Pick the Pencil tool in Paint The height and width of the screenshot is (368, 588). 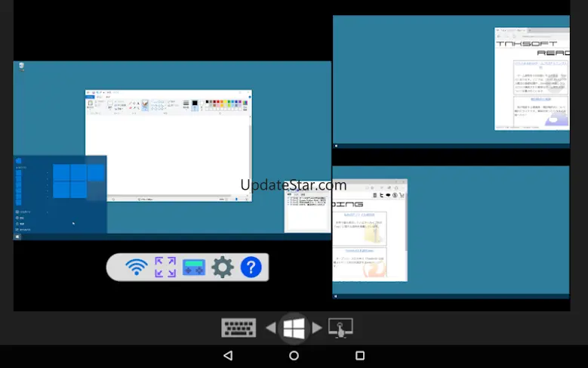131,104
